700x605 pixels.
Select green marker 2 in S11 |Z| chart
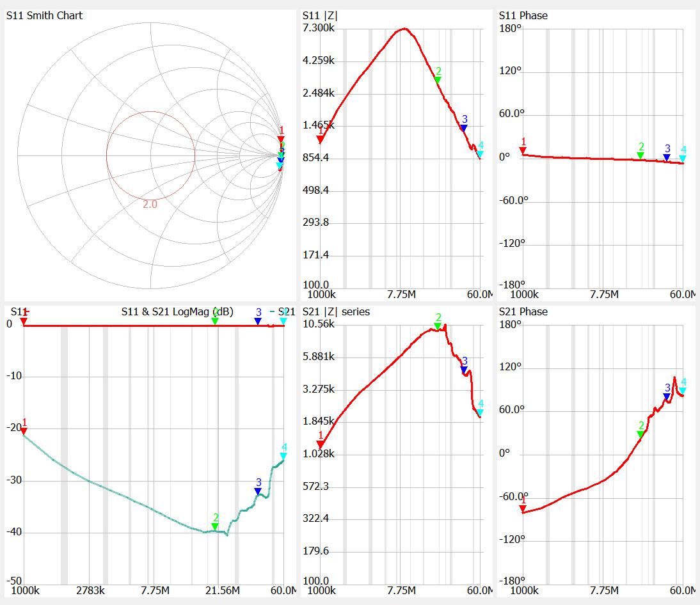pos(438,79)
